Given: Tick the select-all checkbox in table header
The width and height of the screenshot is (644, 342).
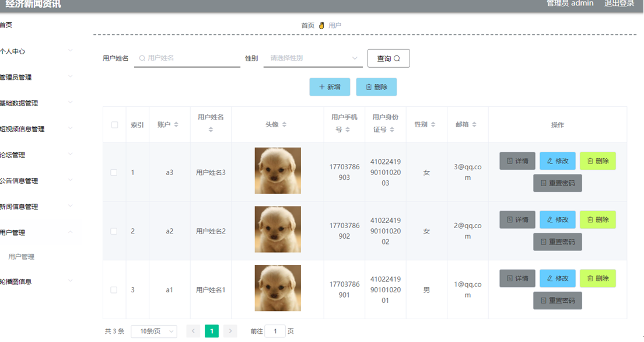Looking at the screenshot, I should click(114, 124).
